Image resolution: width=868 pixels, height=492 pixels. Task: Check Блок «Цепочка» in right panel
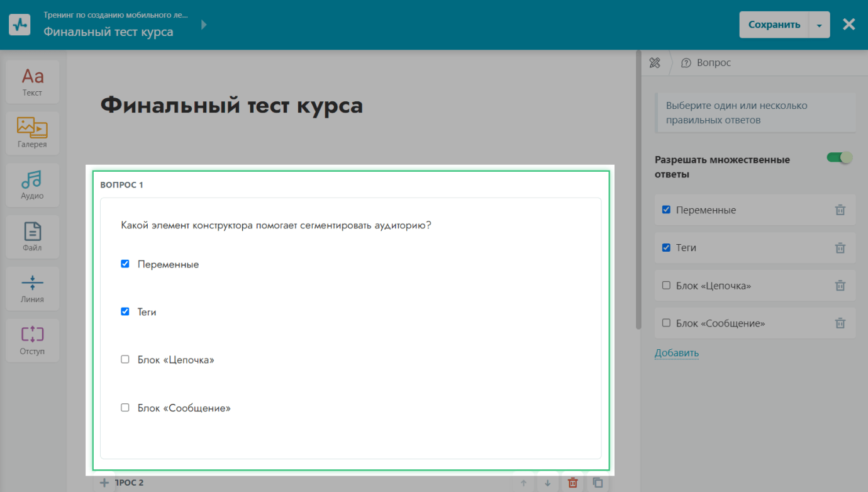pyautogui.click(x=666, y=285)
